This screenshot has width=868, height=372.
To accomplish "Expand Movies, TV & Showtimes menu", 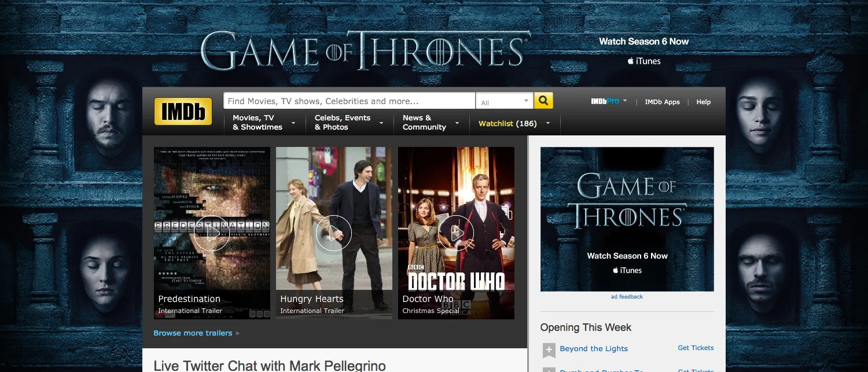I will 264,123.
